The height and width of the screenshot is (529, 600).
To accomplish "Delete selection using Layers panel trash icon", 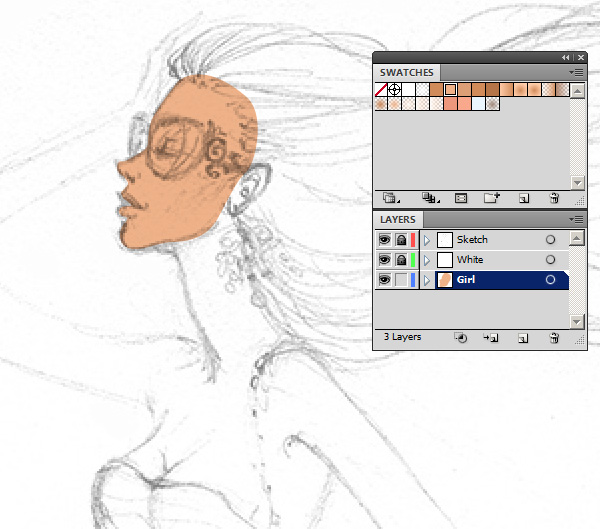I will (x=554, y=338).
